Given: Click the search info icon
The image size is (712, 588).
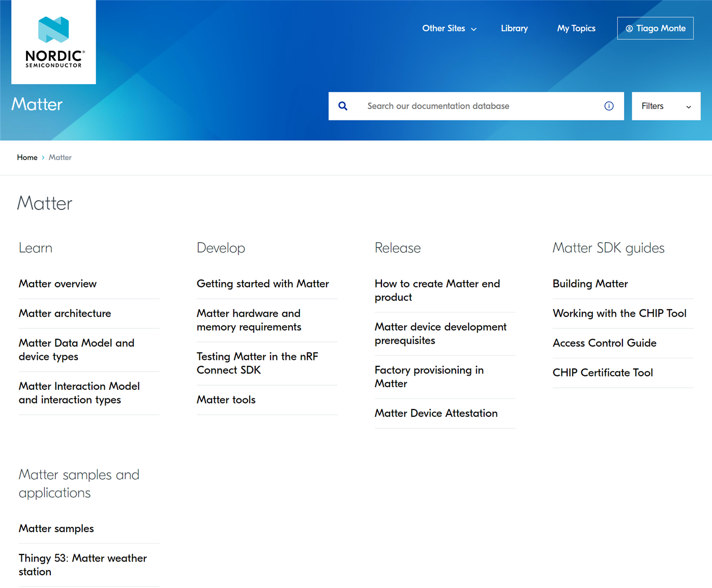Looking at the screenshot, I should click(609, 106).
